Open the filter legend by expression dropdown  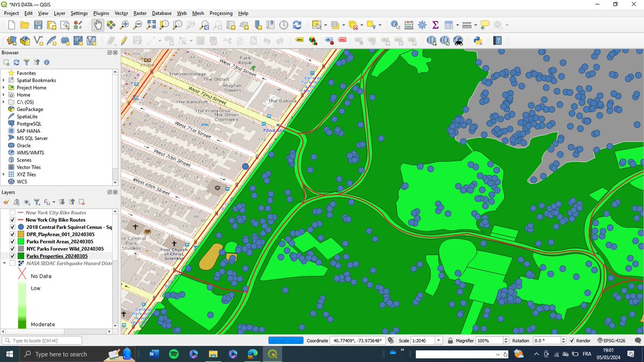53,202
